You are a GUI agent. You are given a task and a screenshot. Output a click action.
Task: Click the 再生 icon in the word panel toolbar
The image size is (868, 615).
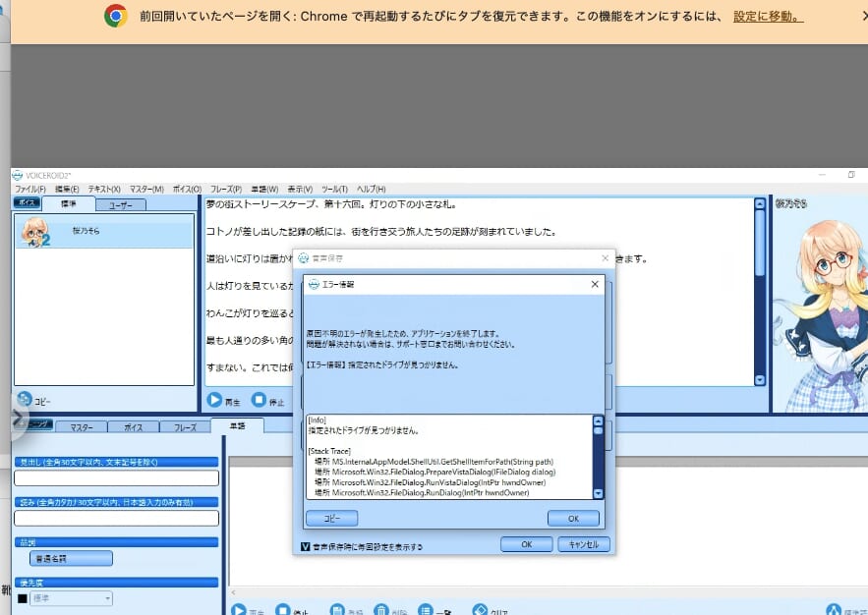239,610
